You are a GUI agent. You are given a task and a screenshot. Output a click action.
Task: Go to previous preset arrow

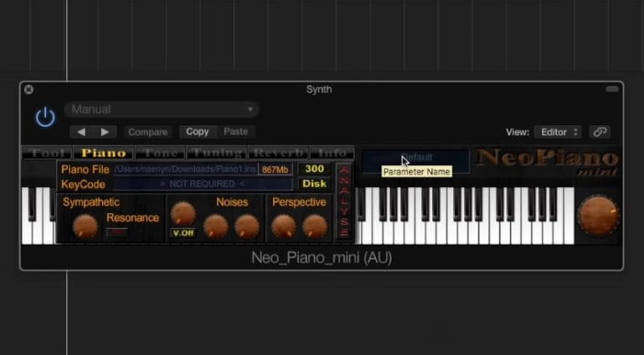pos(81,132)
